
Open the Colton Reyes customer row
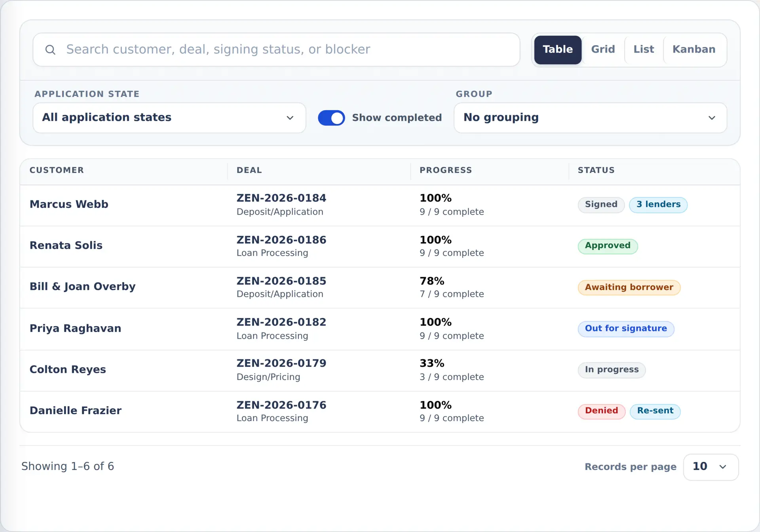coord(380,370)
